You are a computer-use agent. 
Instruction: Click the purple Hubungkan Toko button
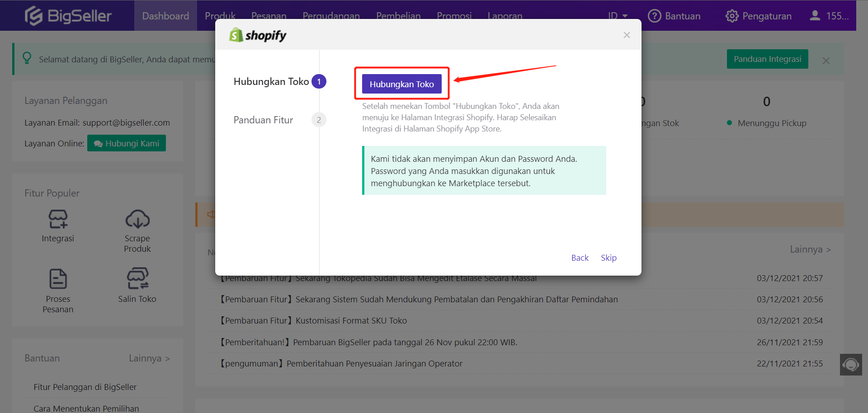coord(401,84)
